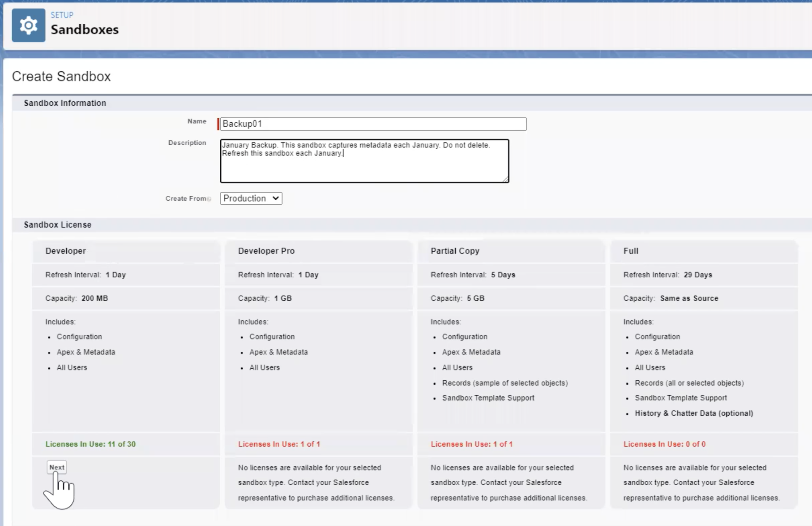812x526 pixels.
Task: Click 'History & Chatter Data (optional)' in Full card
Action: (x=694, y=413)
